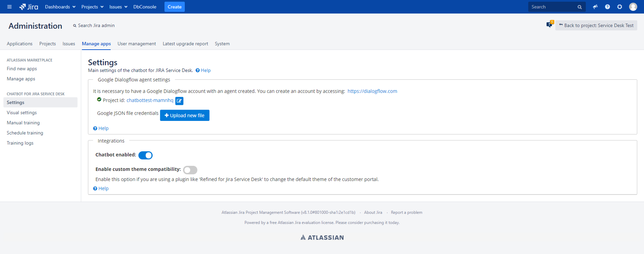644x254 pixels.
Task: Open Manage apps in sidebar
Action: click(21, 79)
